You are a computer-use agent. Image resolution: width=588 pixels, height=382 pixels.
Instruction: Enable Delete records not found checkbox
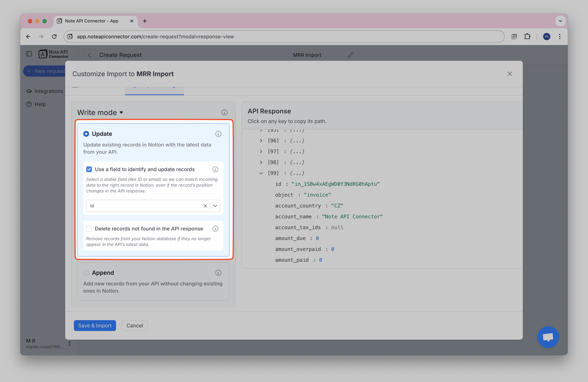89,228
